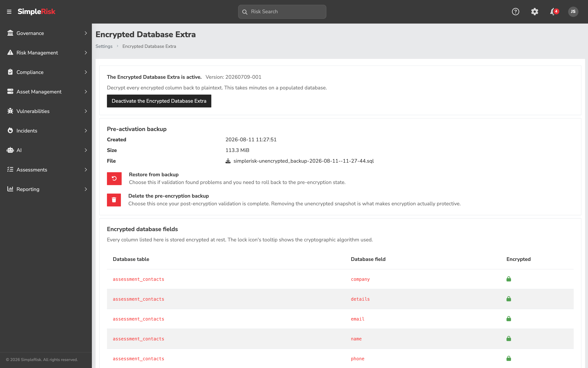The height and width of the screenshot is (368, 588).
Task: Click the Reporting chart icon
Action: 10,189
